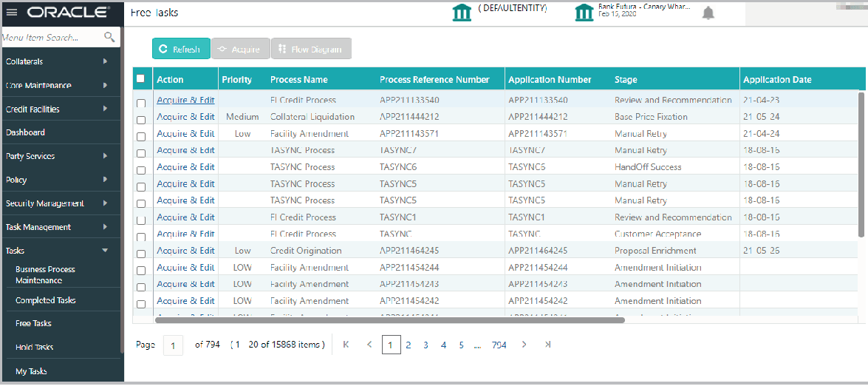Check the row for APP211454242
The height and width of the screenshot is (389, 868).
point(141,304)
